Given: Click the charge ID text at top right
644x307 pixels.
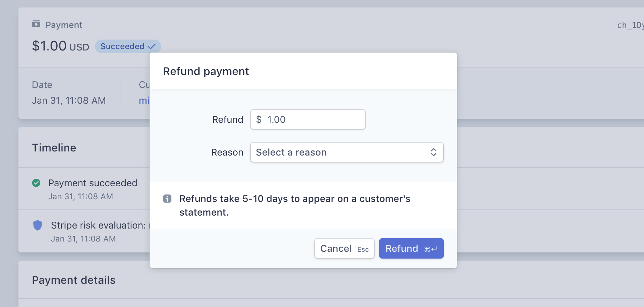Looking at the screenshot, I should tap(630, 25).
